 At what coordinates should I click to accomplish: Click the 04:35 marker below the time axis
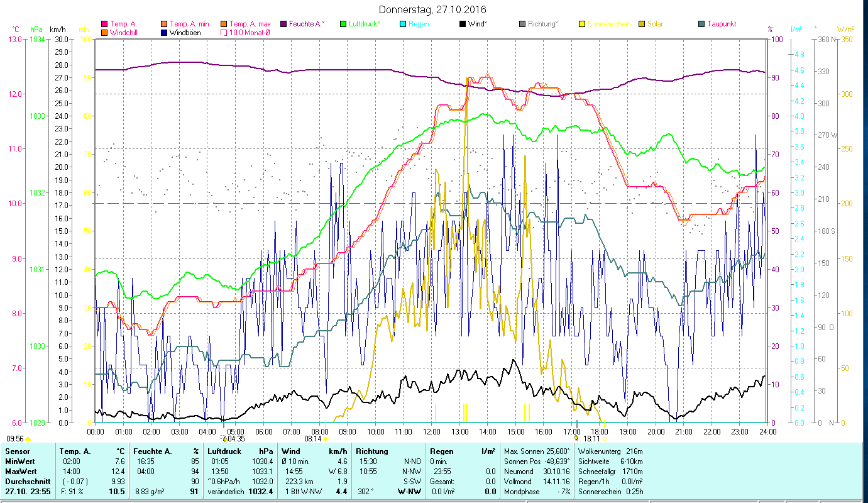tap(224, 438)
